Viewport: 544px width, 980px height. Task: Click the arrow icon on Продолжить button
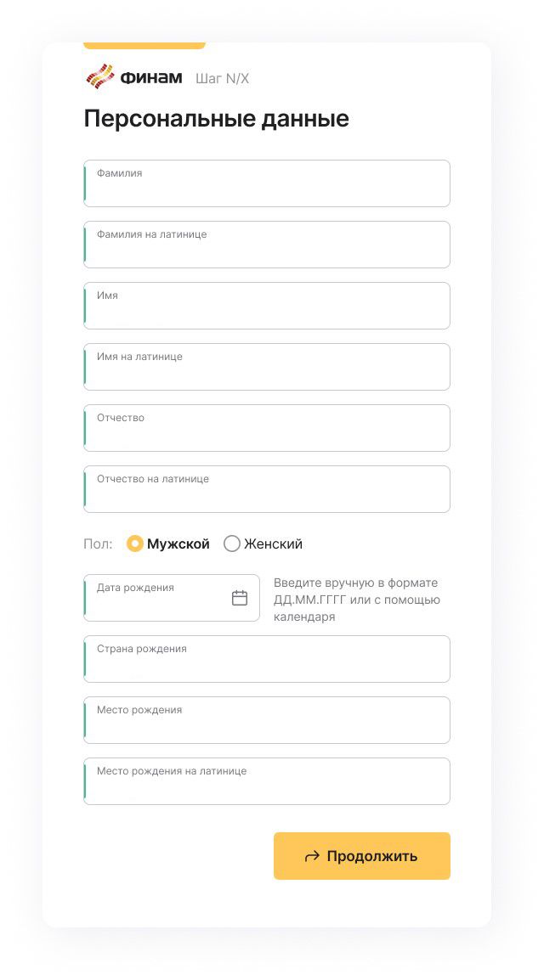pos(312,856)
